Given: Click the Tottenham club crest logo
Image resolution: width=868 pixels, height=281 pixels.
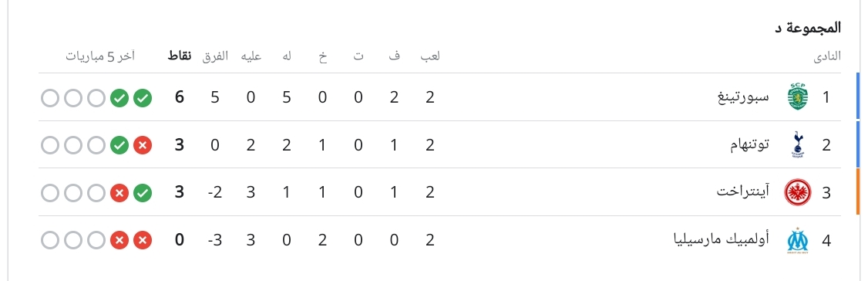Looking at the screenshot, I should tap(798, 145).
